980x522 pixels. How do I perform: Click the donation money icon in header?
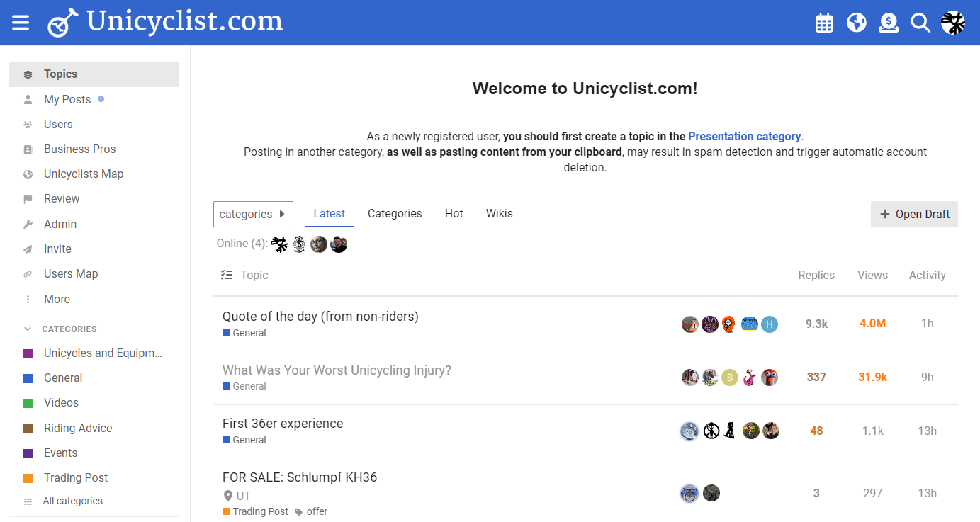coord(889,23)
